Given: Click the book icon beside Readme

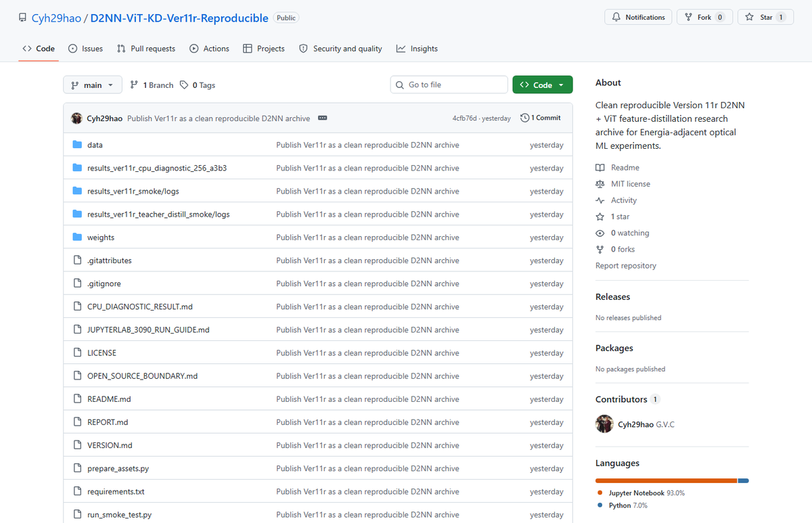Looking at the screenshot, I should (x=600, y=168).
